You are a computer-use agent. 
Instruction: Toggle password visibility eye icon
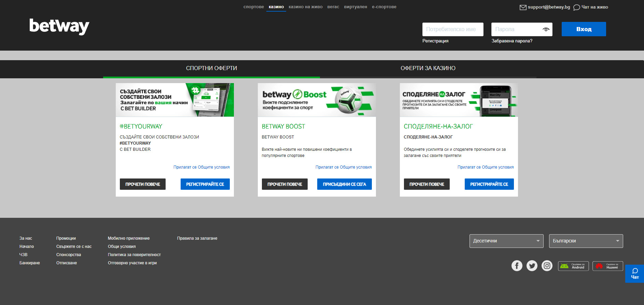546,29
